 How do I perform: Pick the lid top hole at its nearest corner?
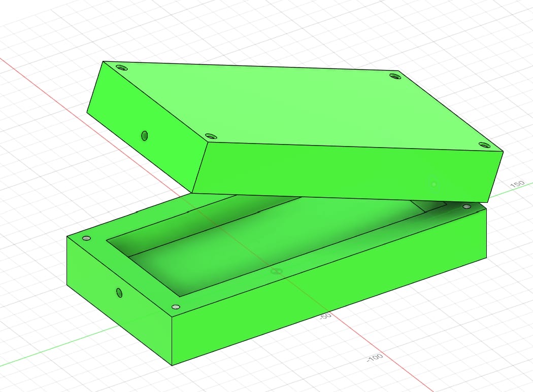[211, 136]
